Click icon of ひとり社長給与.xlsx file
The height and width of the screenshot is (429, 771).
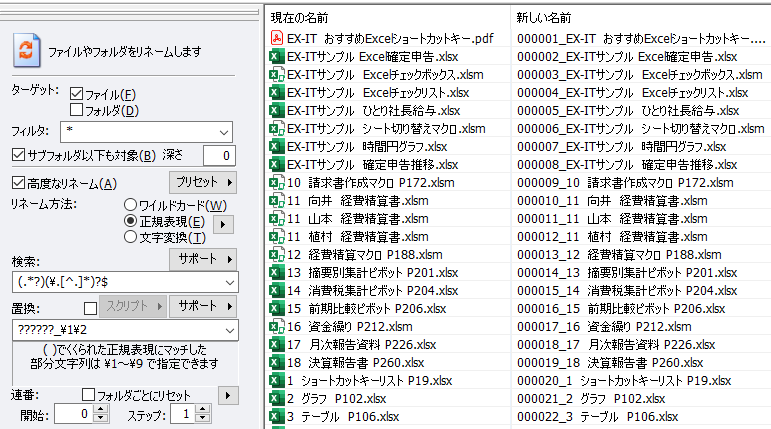click(x=277, y=110)
